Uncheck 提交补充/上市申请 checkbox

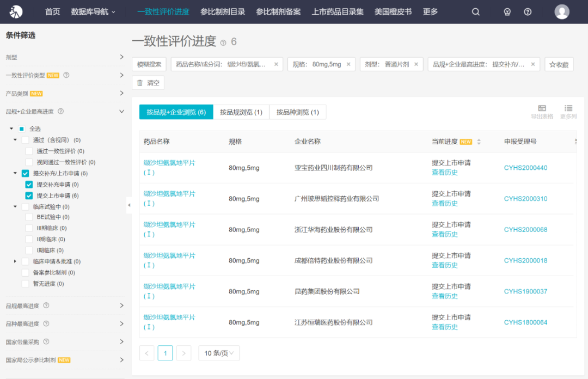[26, 173]
